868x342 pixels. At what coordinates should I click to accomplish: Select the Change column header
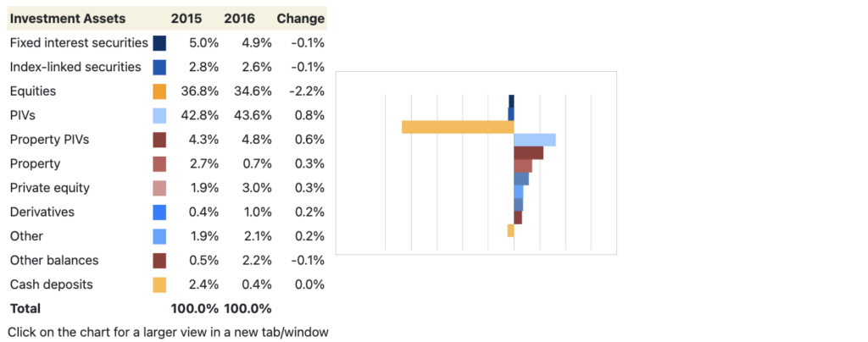point(300,19)
